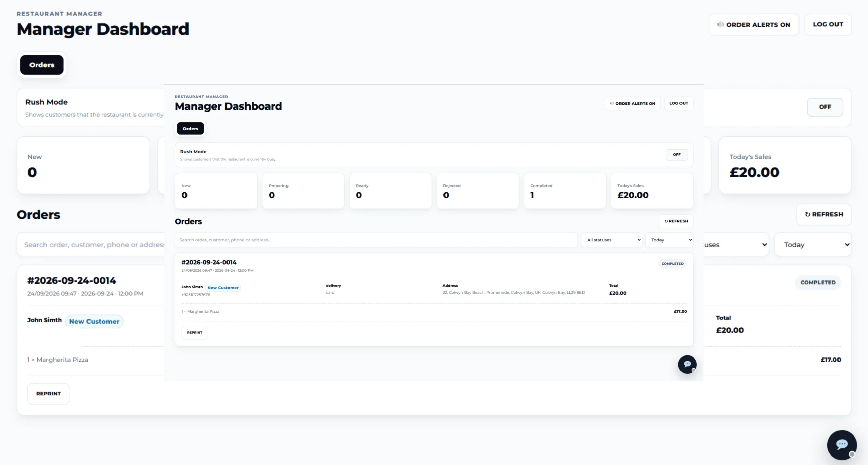Image resolution: width=868 pixels, height=465 pixels.
Task: Click the New Customer badge in the inset order
Action: pyautogui.click(x=223, y=288)
